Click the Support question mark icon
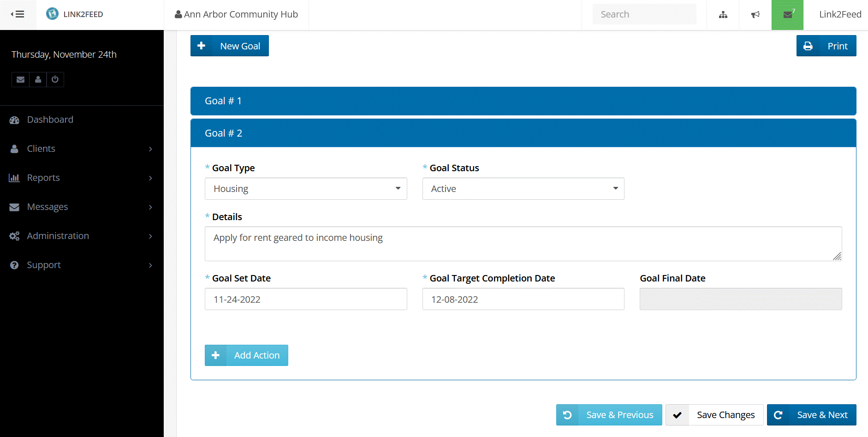Viewport: 868px width, 437px height. click(14, 265)
